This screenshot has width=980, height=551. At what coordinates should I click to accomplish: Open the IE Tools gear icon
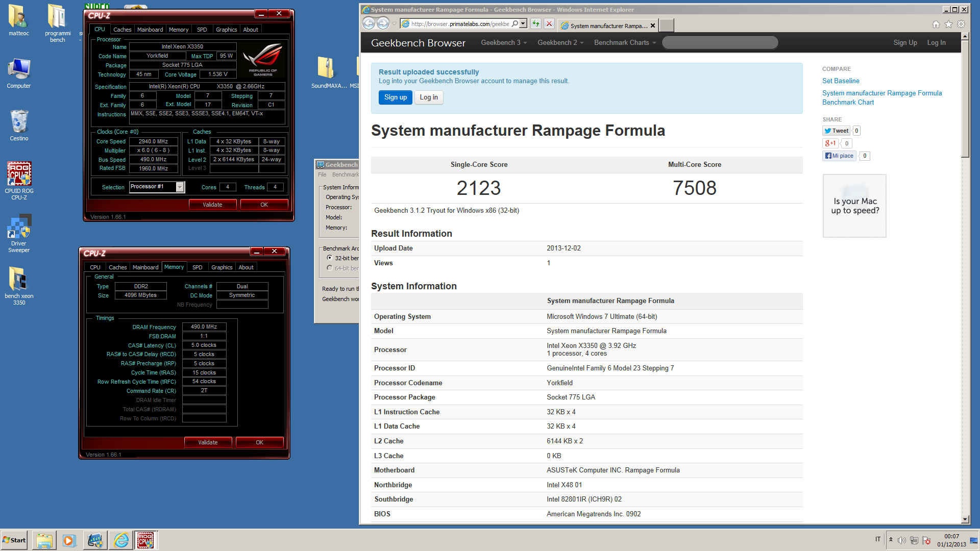[961, 24]
